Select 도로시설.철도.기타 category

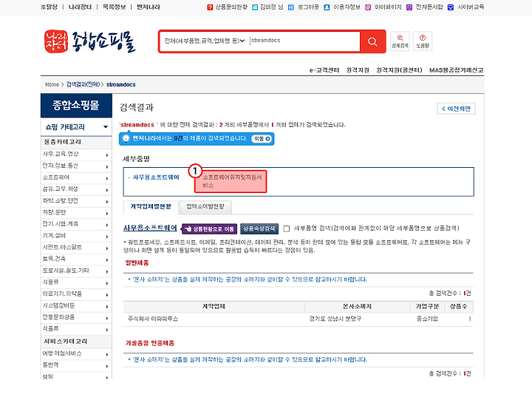pos(66,271)
